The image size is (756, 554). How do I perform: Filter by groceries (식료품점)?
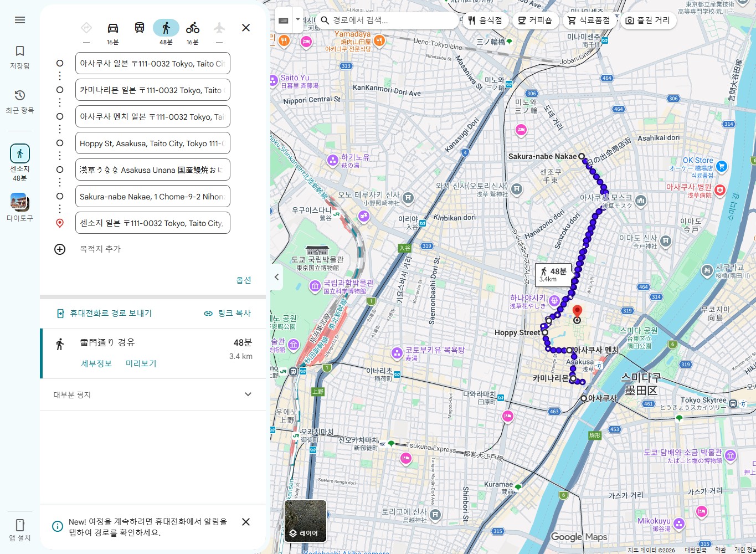point(589,20)
